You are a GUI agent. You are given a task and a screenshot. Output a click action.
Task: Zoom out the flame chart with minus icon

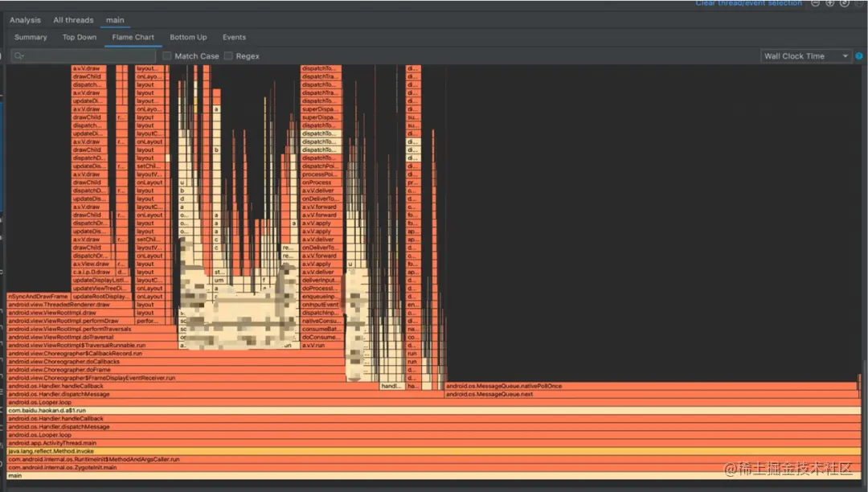pos(816,2)
